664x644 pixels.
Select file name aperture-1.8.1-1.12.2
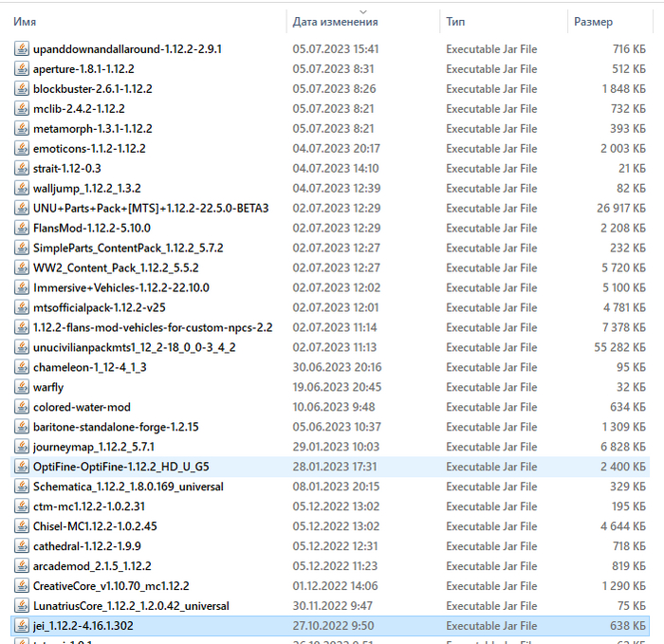[83, 69]
